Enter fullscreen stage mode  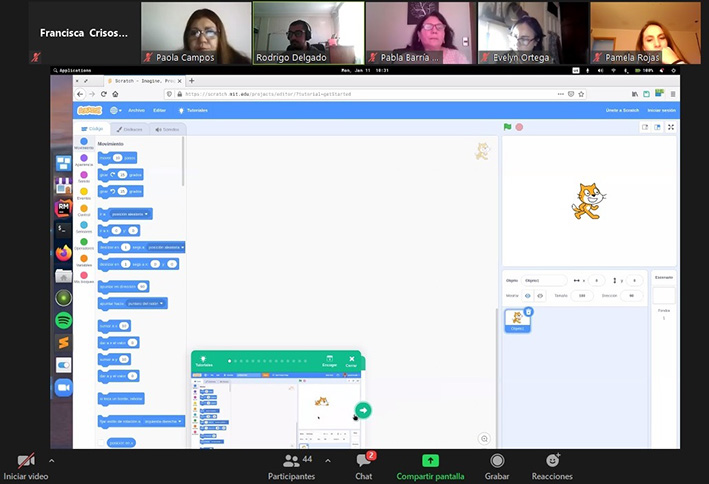671,127
